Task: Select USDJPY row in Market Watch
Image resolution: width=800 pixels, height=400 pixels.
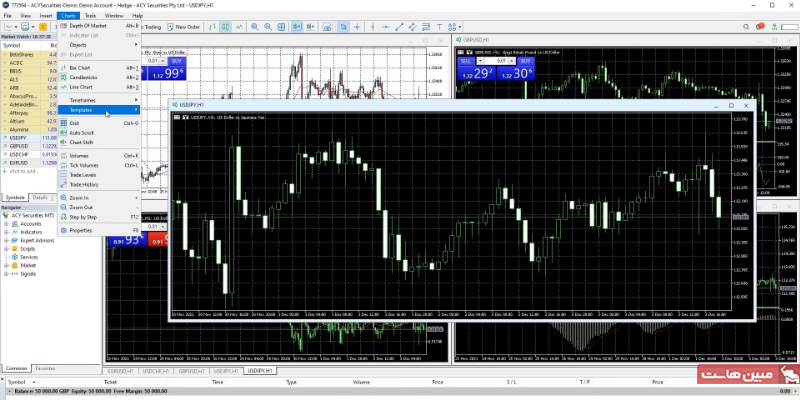Action: click(x=29, y=138)
